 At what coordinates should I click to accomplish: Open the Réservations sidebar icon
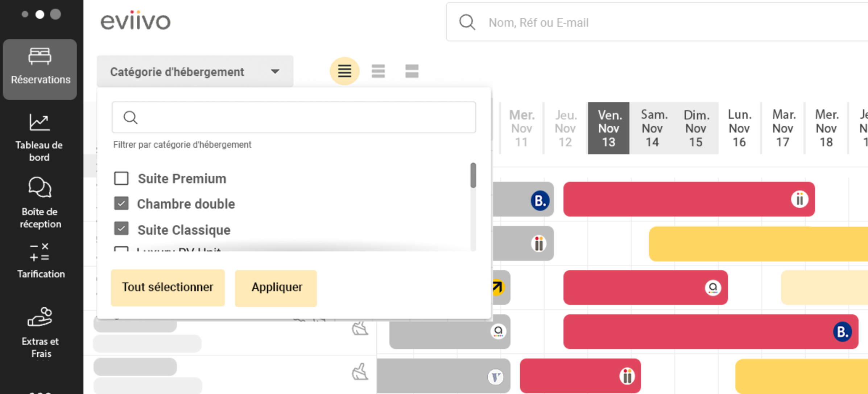40,56
